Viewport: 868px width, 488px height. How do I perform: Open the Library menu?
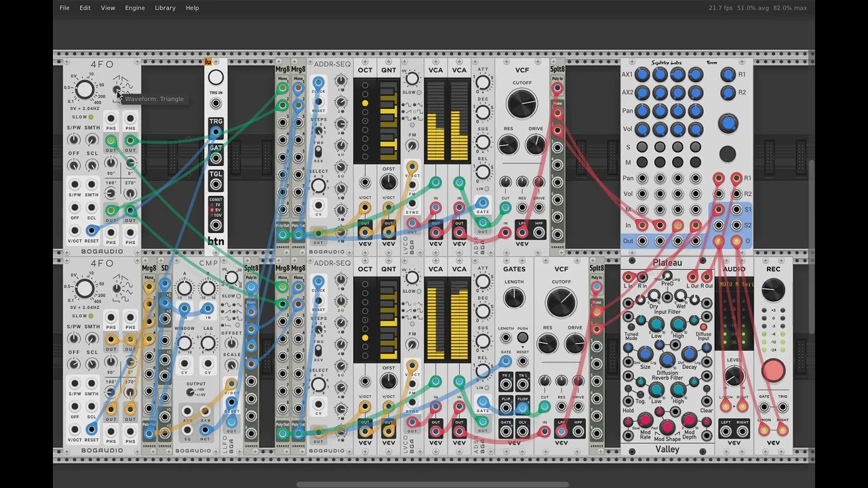(x=165, y=8)
